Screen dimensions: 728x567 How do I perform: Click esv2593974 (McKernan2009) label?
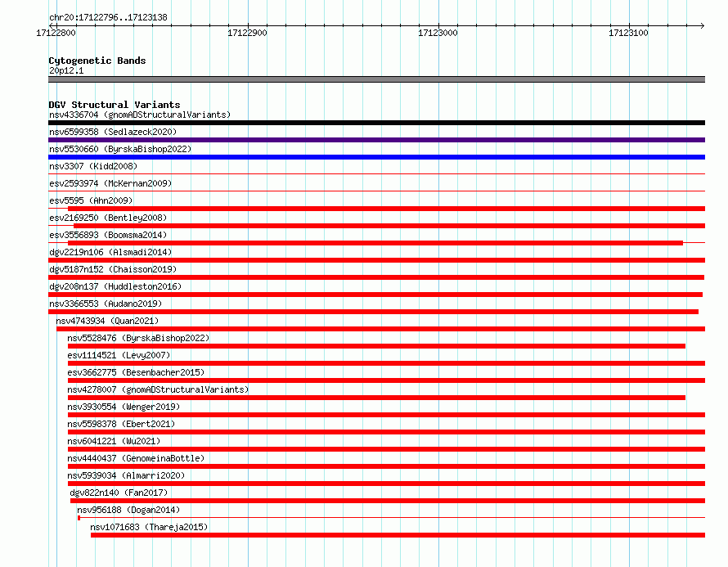tap(110, 183)
